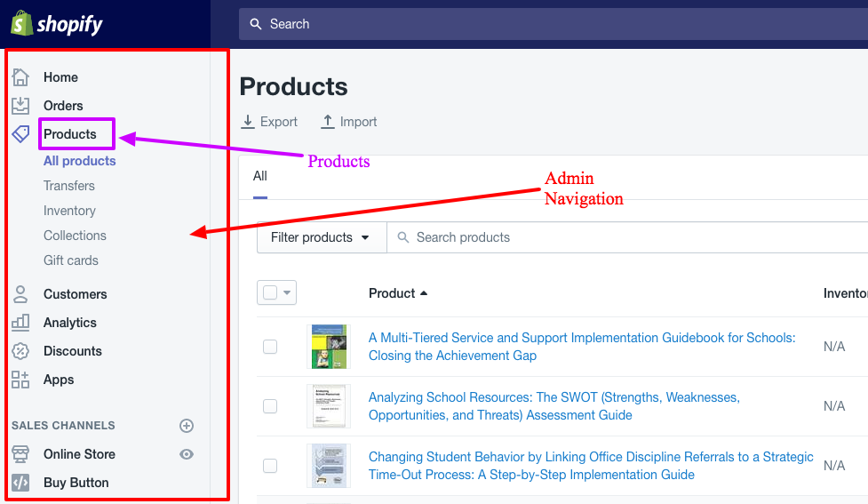The width and height of the screenshot is (868, 504).
Task: Add a sales channel with plus icon
Action: coord(187,426)
